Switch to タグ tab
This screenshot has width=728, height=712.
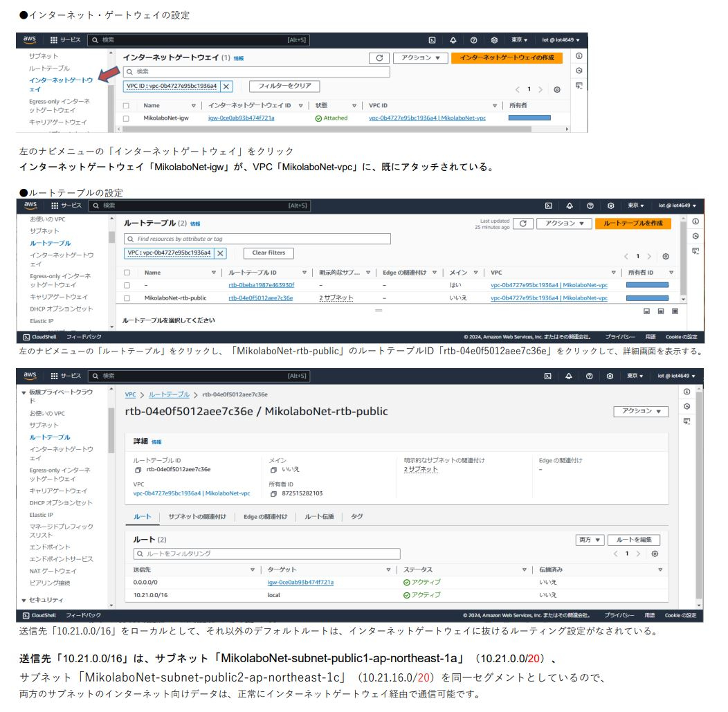[x=356, y=517]
